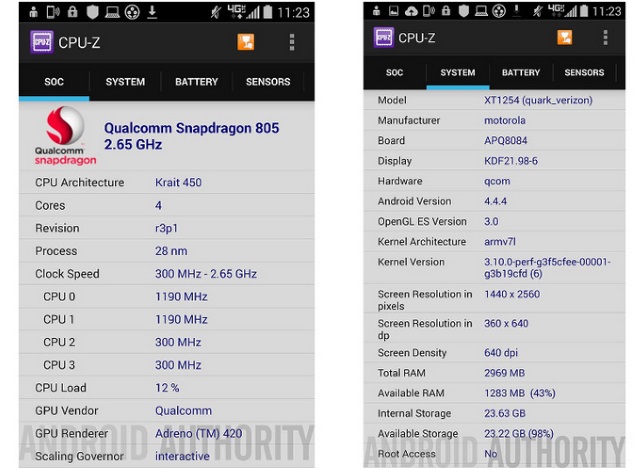Tap Available Storage 23.22 GB value
Screen dimensions: 635x468
pos(519,434)
